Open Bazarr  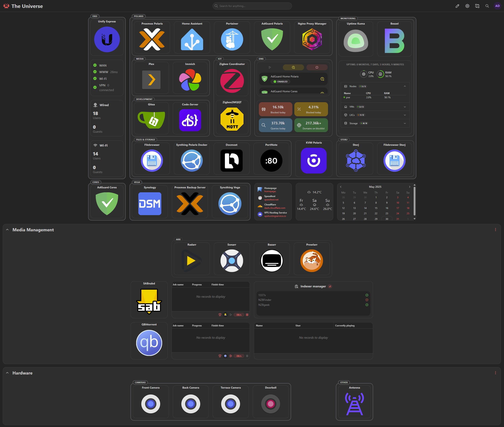click(x=272, y=258)
